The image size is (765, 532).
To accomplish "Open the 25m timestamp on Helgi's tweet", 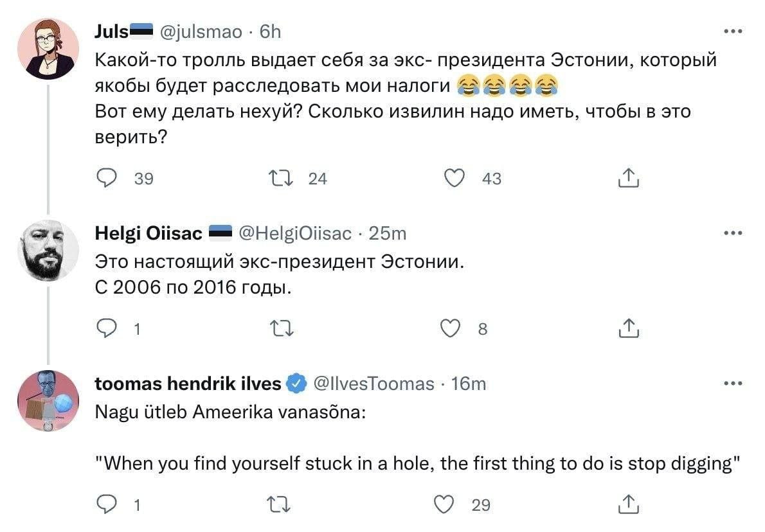I will (x=388, y=233).
